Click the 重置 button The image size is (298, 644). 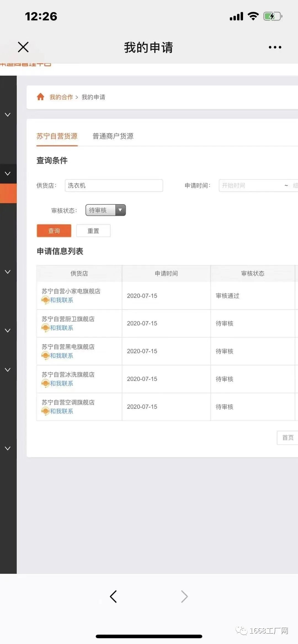[x=93, y=231]
